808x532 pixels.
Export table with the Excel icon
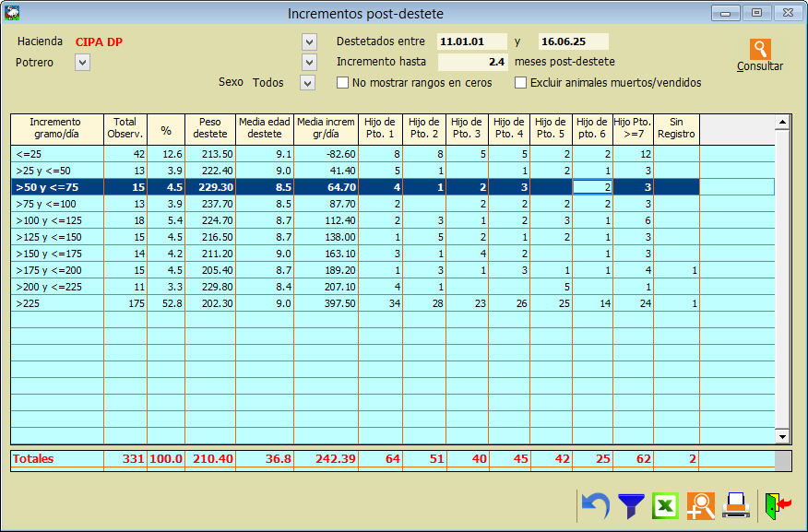click(x=665, y=505)
